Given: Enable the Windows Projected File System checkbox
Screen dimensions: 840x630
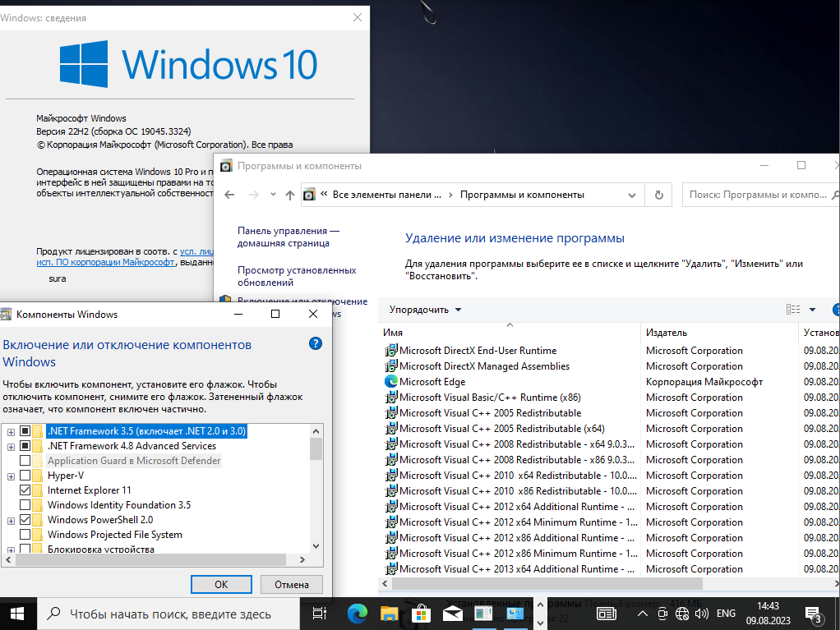Looking at the screenshot, I should coord(25,535).
